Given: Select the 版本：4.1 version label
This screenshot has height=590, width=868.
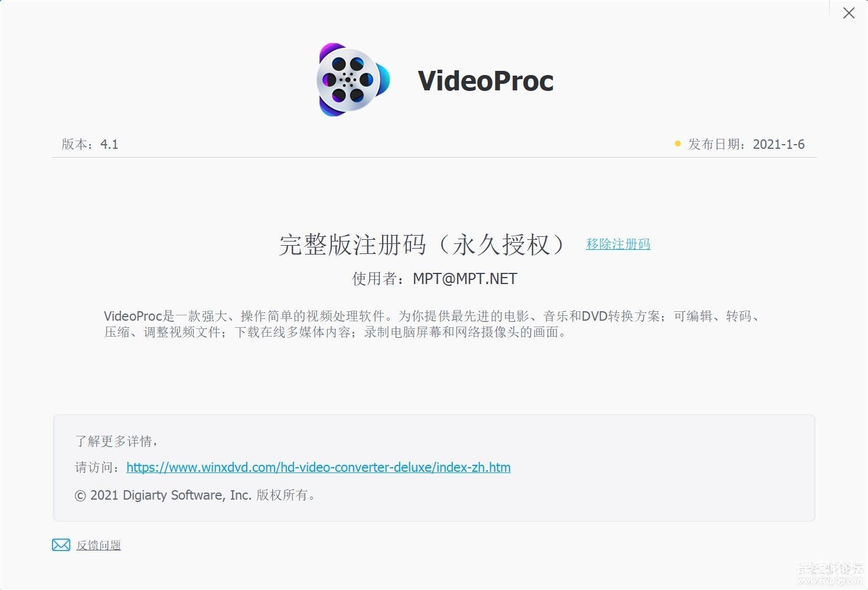Looking at the screenshot, I should [90, 144].
